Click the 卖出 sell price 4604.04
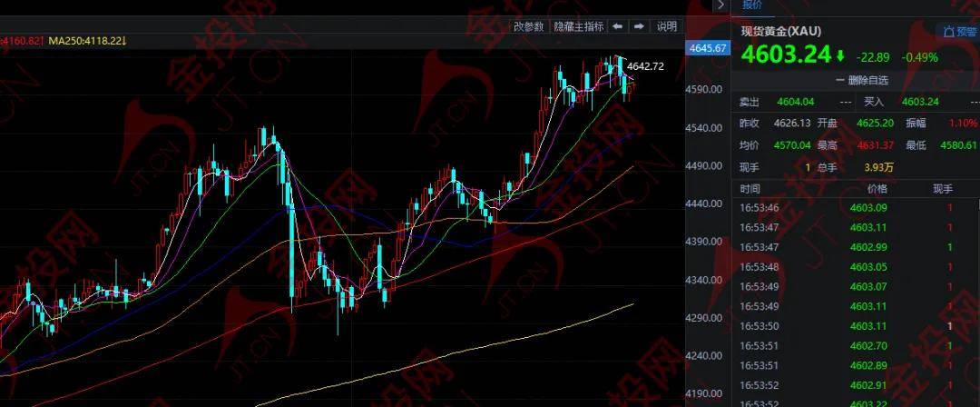The width and height of the screenshot is (980, 407). [796, 102]
